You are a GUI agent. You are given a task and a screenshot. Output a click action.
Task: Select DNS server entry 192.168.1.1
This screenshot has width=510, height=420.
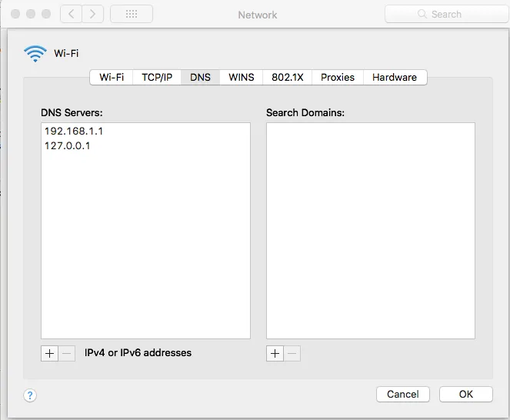pyautogui.click(x=145, y=131)
